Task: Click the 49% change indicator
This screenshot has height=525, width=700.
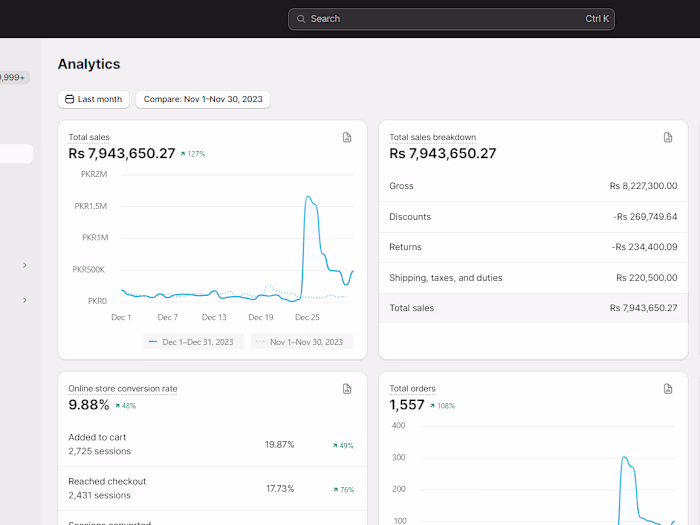Action: pyautogui.click(x=343, y=446)
